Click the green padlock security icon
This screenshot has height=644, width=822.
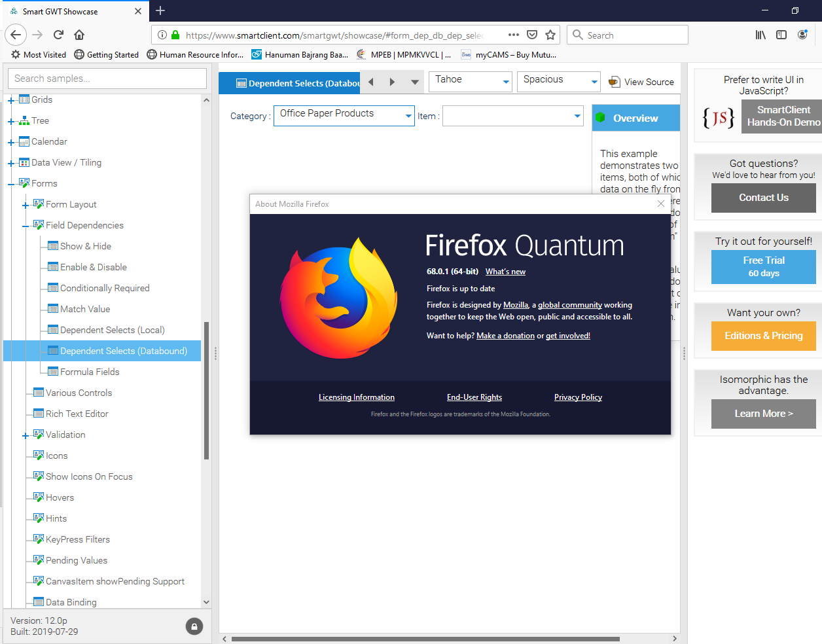coord(175,35)
